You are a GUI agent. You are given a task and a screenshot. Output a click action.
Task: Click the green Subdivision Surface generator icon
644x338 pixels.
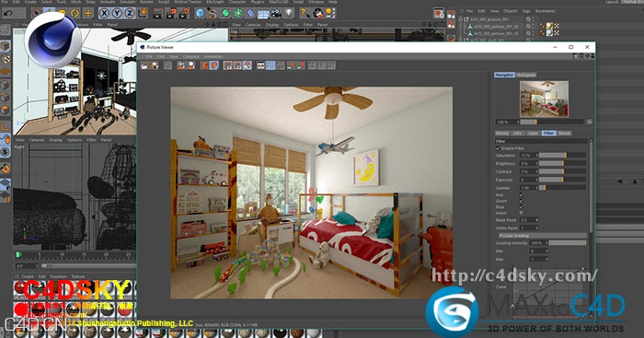tap(225, 13)
